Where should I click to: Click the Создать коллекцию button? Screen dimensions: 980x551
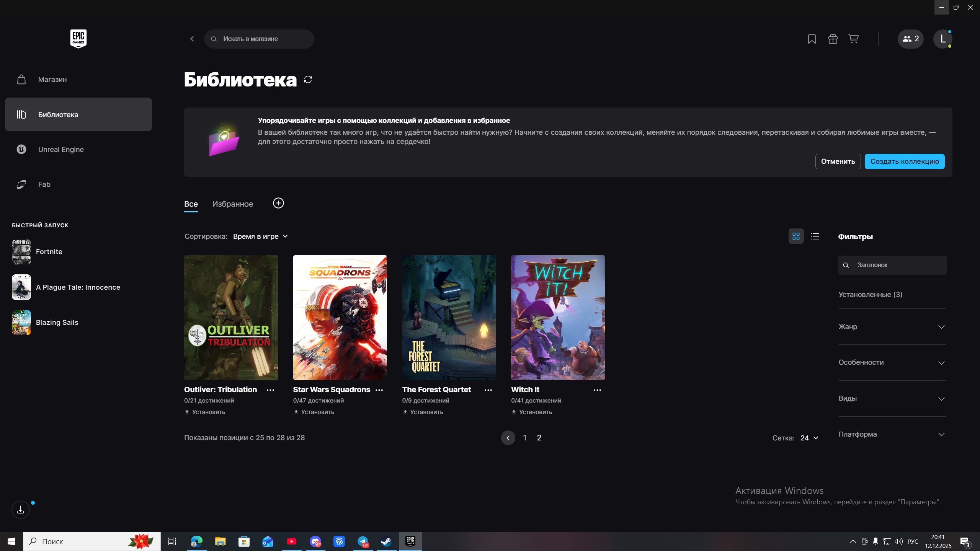coord(904,161)
